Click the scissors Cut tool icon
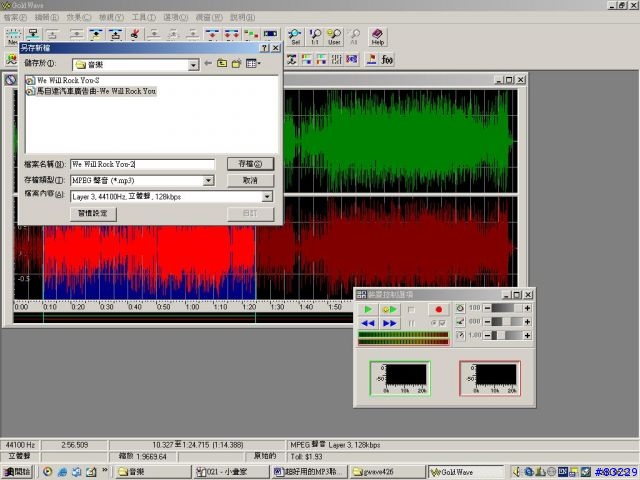This screenshot has height=480, width=640. (134, 35)
